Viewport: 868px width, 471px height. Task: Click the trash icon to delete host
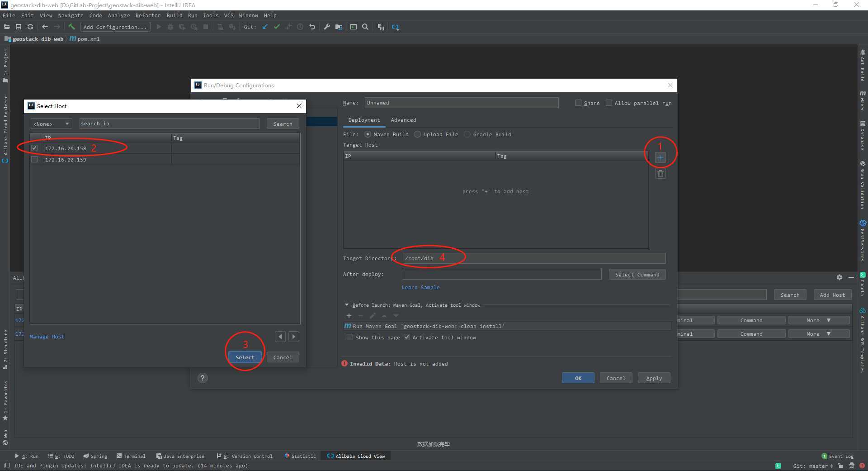(x=660, y=174)
